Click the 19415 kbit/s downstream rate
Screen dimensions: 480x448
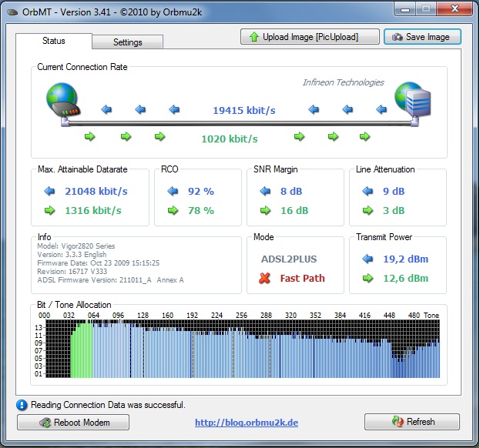tap(244, 110)
